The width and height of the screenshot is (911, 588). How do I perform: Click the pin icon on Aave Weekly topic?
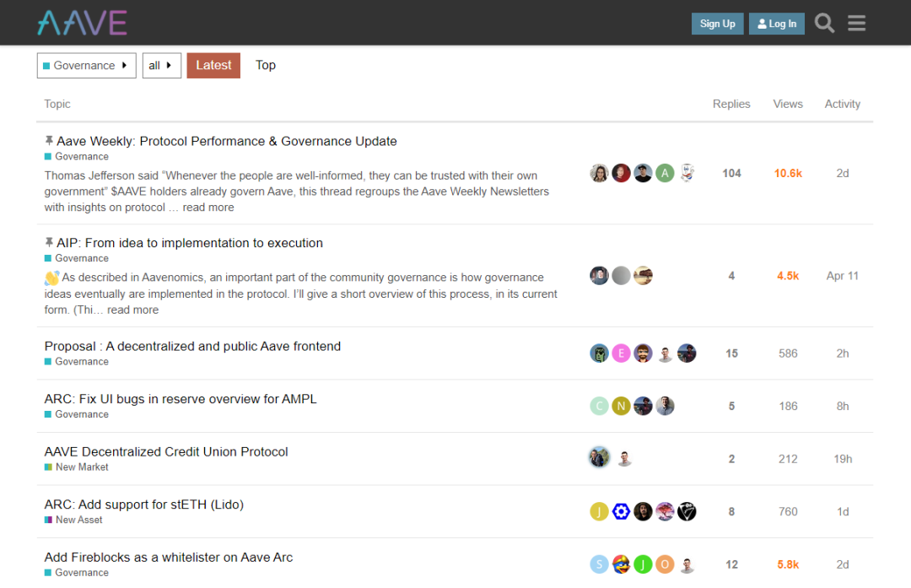point(49,141)
